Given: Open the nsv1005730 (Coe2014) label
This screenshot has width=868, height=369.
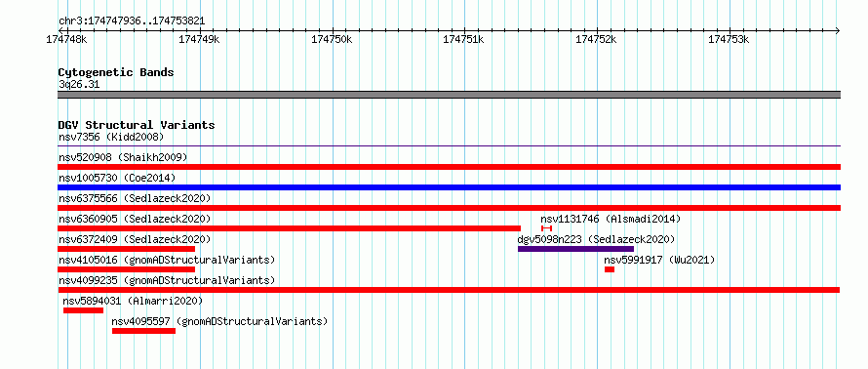Looking at the screenshot, I should [x=117, y=178].
